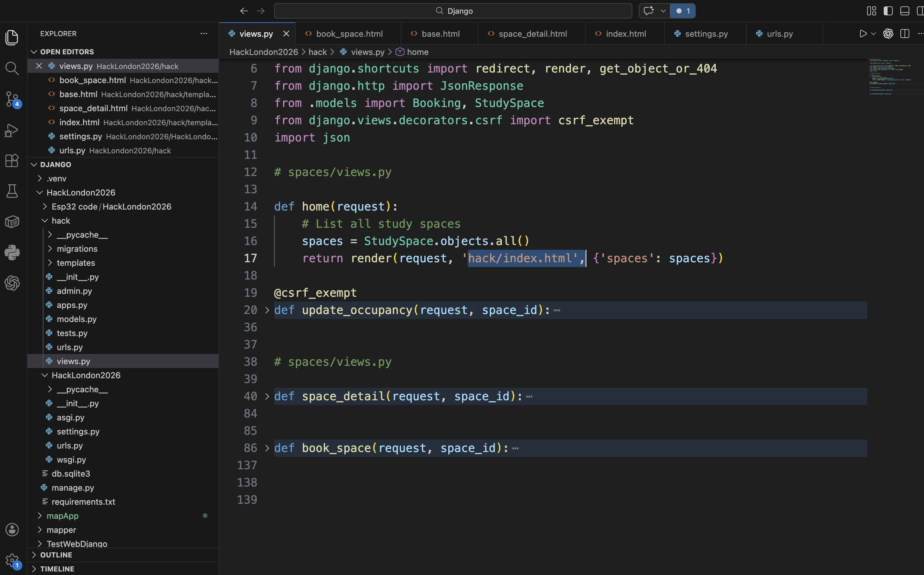
Task: Open the Testing flask view
Action: pyautogui.click(x=12, y=191)
